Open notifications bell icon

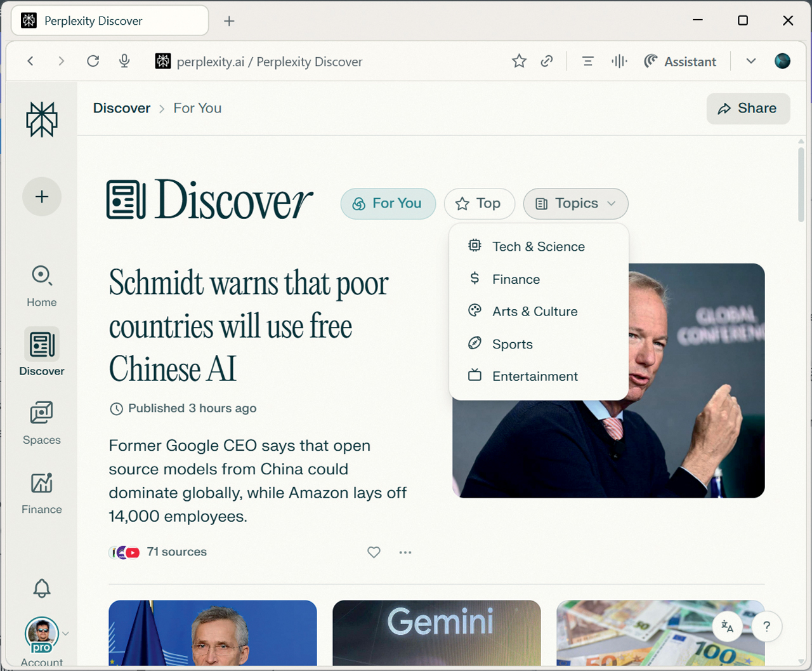[42, 588]
